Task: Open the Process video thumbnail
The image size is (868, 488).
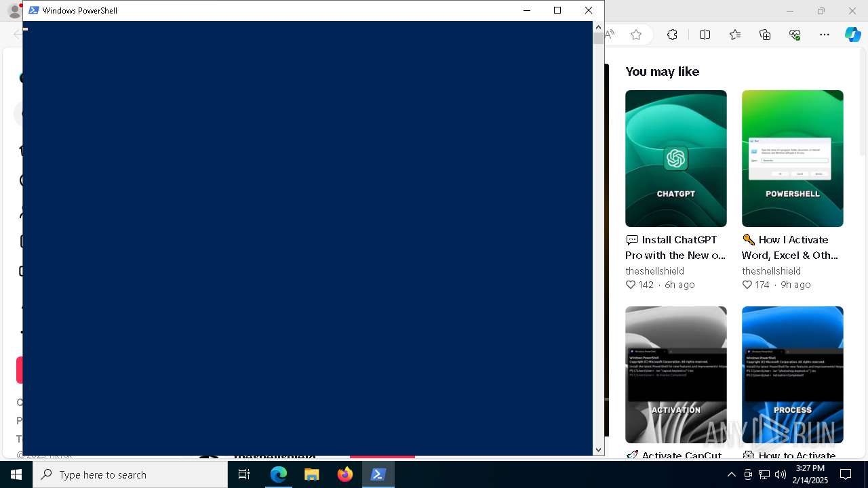Action: [x=792, y=375]
